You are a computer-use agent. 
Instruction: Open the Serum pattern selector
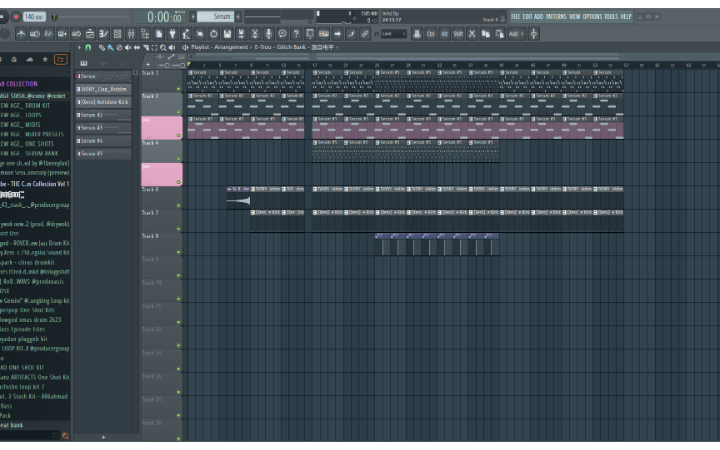[216, 17]
